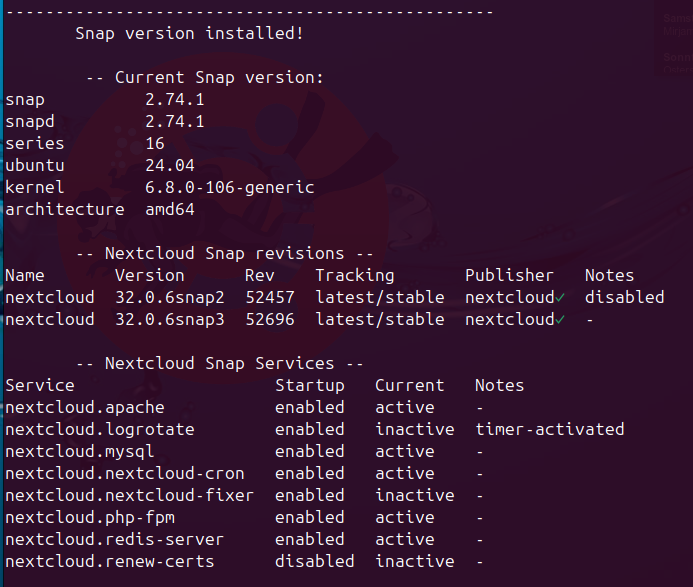
Task: Click the kernel version 6.8.0-106-generic
Action: coord(230,187)
